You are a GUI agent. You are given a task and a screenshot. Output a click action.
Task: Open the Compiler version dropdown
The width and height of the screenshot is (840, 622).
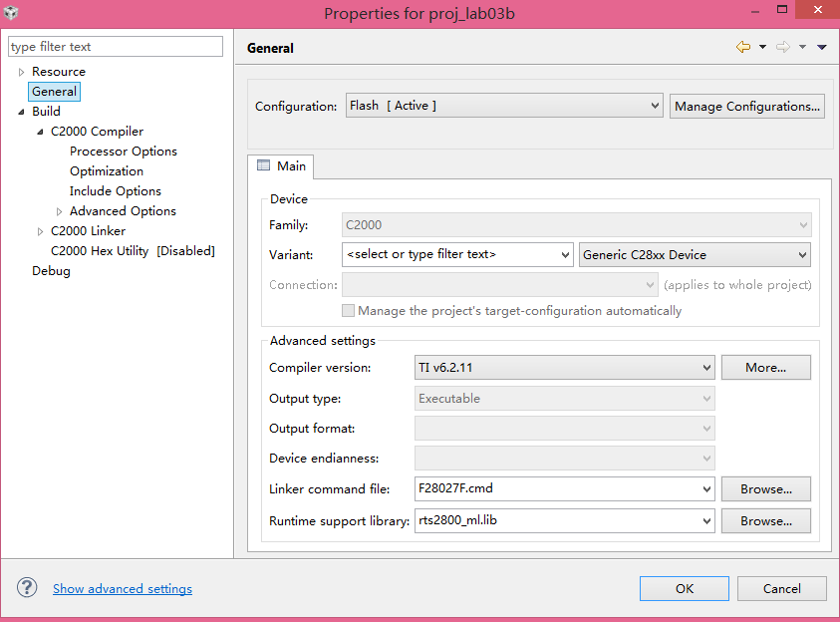(x=565, y=368)
